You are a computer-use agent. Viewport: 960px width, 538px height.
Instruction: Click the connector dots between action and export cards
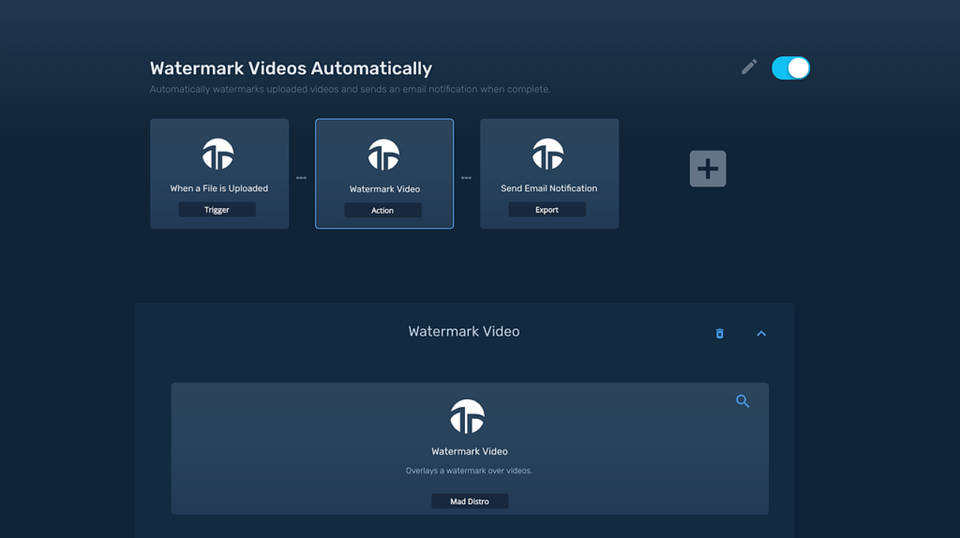466,178
